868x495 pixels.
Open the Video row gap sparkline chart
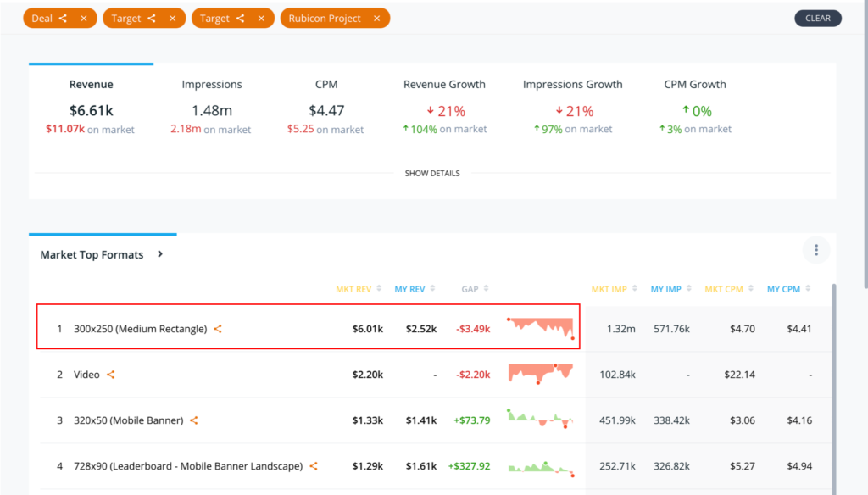point(541,374)
